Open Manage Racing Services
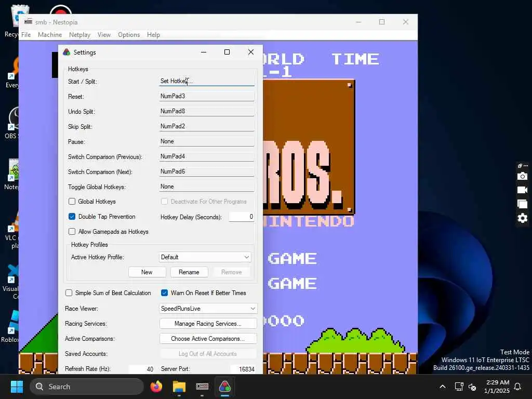Image resolution: width=532 pixels, height=399 pixels. click(208, 324)
